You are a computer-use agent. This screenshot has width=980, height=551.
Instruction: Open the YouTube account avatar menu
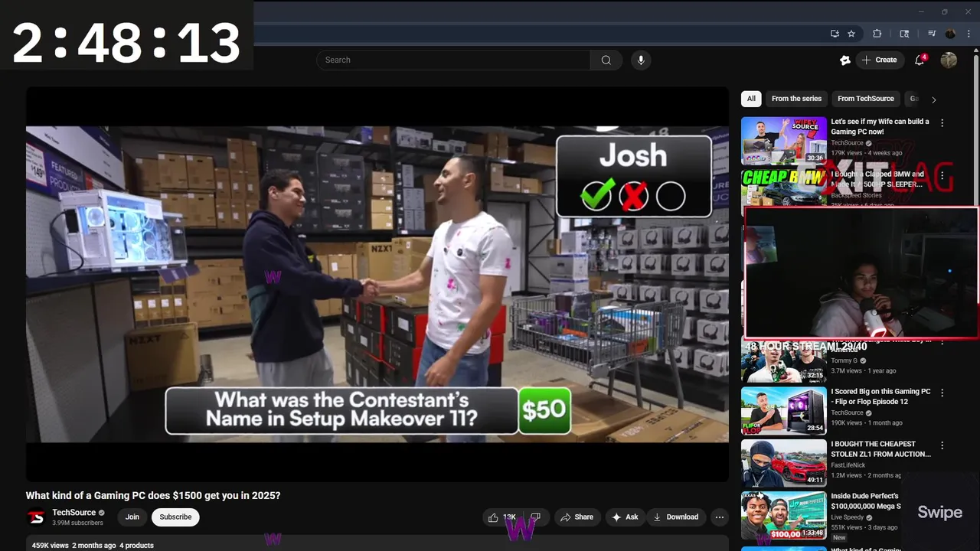[949, 60]
